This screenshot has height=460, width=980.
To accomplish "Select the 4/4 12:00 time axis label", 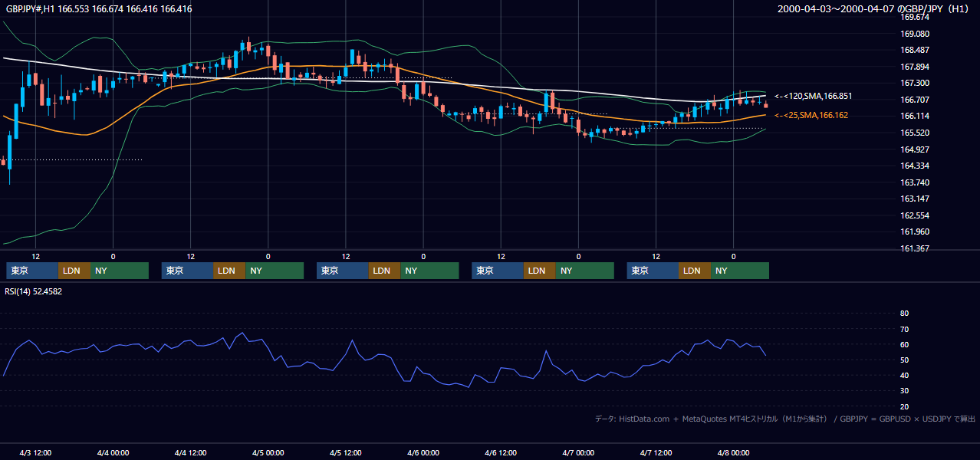I will tap(190, 453).
